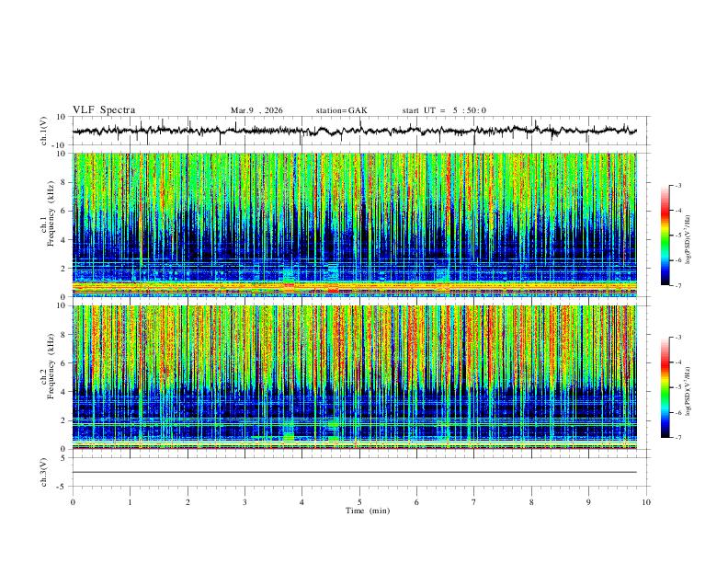Click time axis tick label "6"

(x=416, y=502)
